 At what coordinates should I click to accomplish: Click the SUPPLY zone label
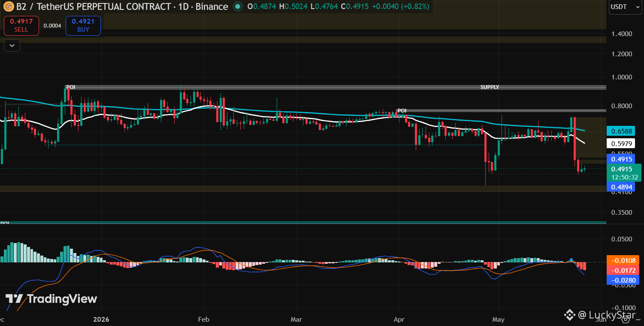[490, 87]
